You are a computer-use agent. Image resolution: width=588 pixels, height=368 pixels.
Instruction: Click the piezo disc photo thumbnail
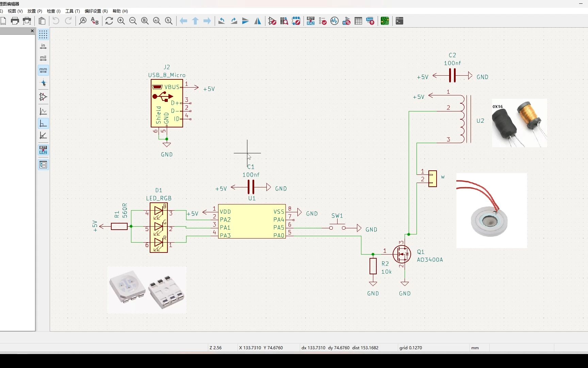point(492,210)
